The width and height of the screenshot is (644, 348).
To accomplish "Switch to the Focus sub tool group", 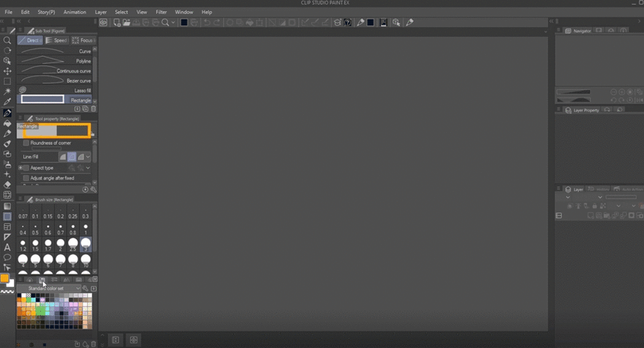I will (x=83, y=40).
